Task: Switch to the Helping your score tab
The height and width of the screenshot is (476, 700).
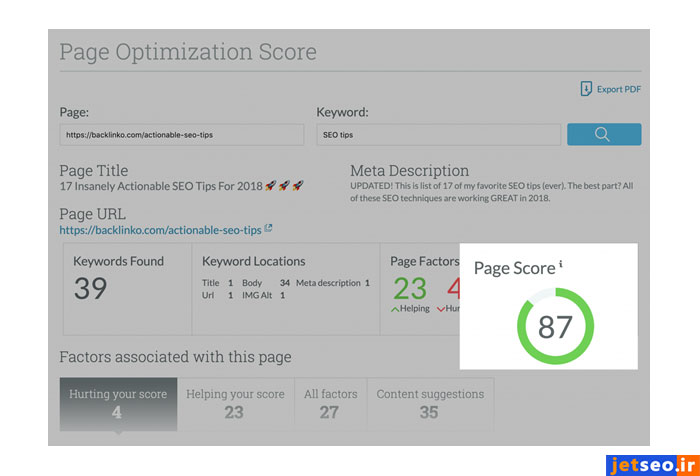Action: coord(235,403)
